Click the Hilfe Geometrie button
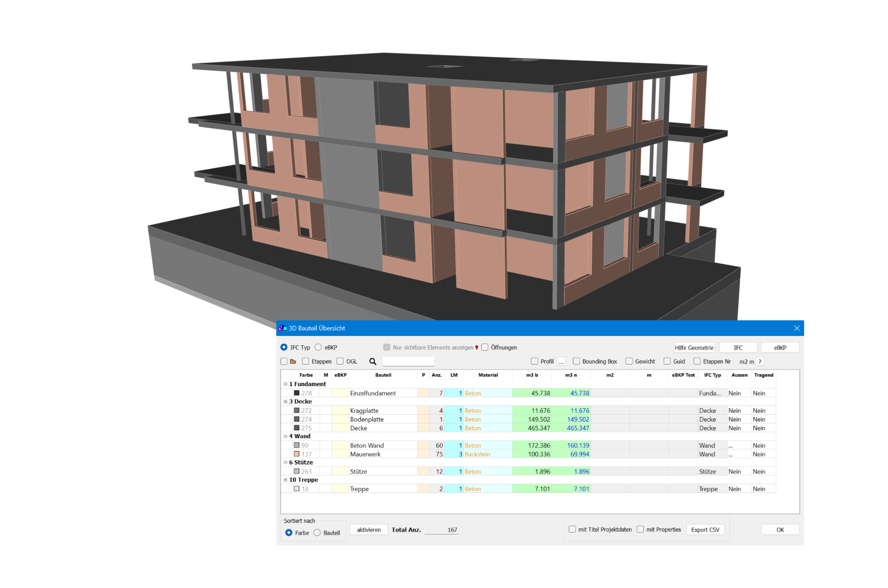Viewport: 888px width, 588px height. pyautogui.click(x=694, y=348)
